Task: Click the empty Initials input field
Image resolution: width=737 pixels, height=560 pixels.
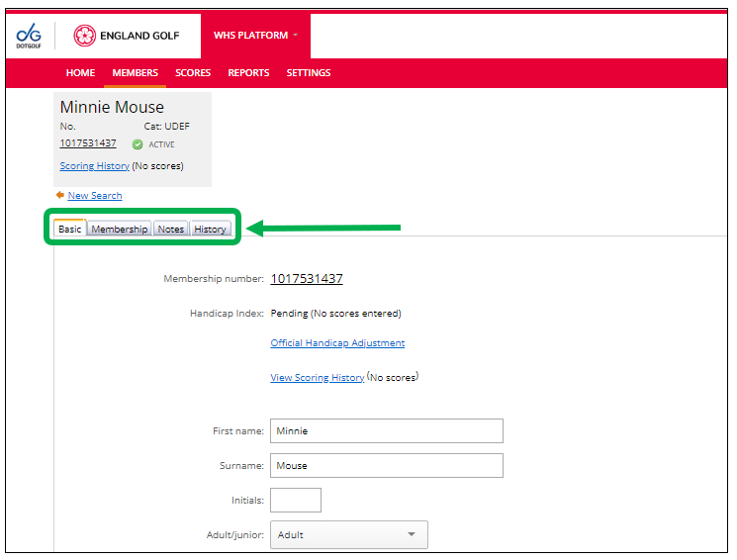Action: [296, 500]
